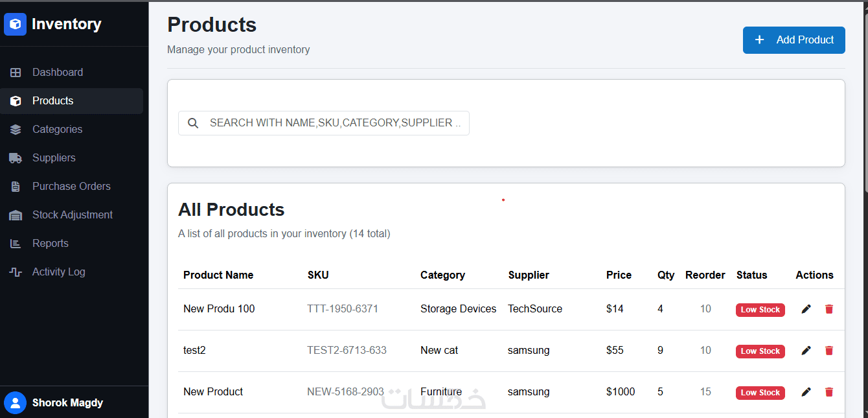This screenshot has width=868, height=418.
Task: Edit the New Produ 100 product
Action: coord(806,309)
